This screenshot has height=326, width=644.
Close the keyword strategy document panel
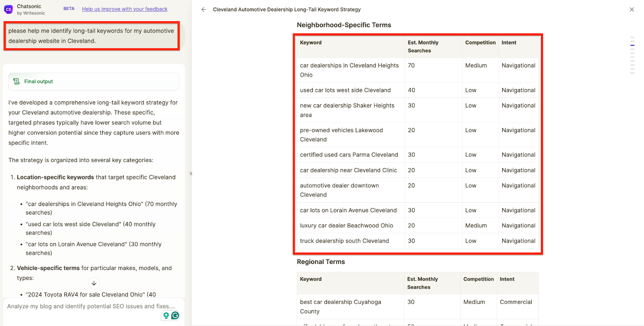point(632,9)
